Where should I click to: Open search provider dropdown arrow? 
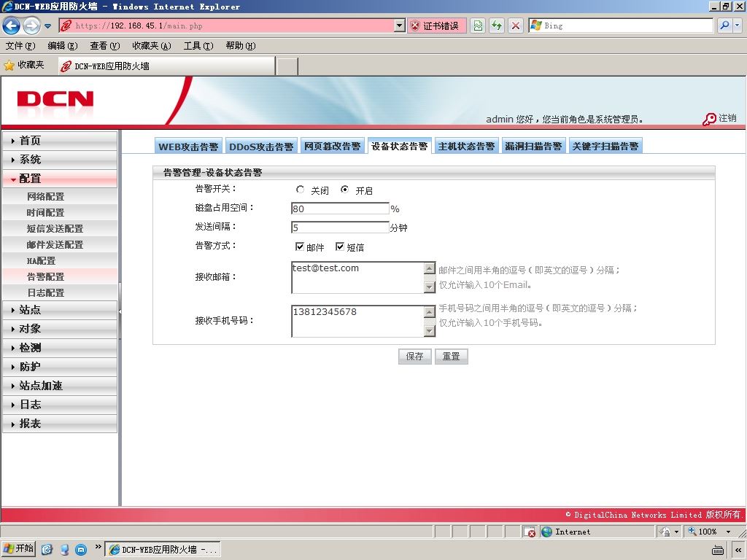click(x=737, y=26)
